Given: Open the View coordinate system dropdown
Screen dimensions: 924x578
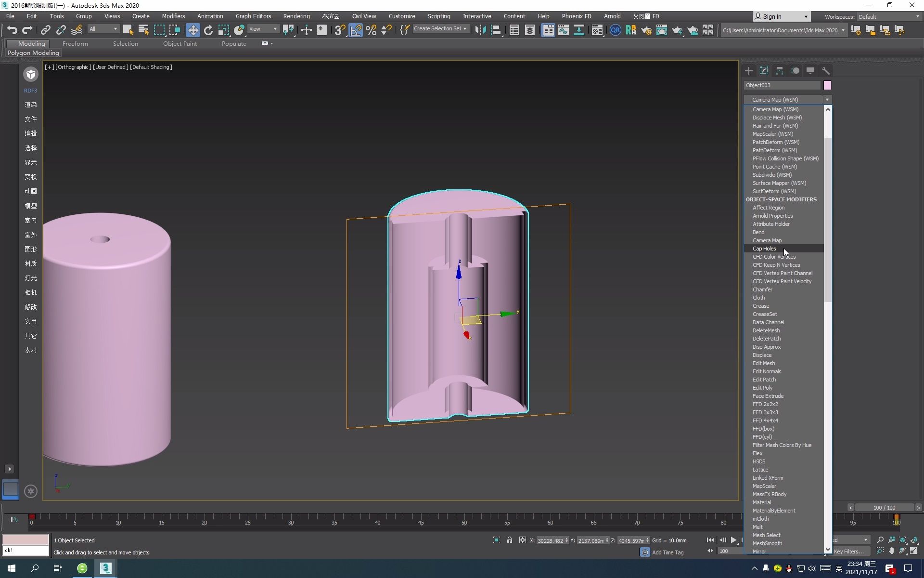Looking at the screenshot, I should click(x=263, y=29).
